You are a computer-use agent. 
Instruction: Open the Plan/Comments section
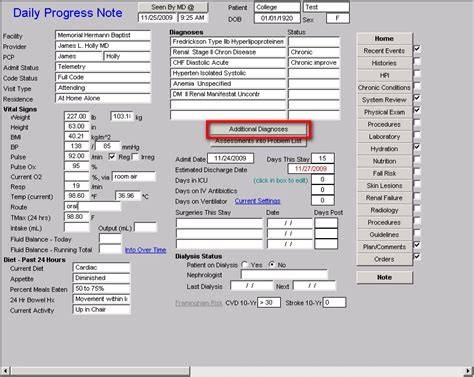[x=384, y=247]
